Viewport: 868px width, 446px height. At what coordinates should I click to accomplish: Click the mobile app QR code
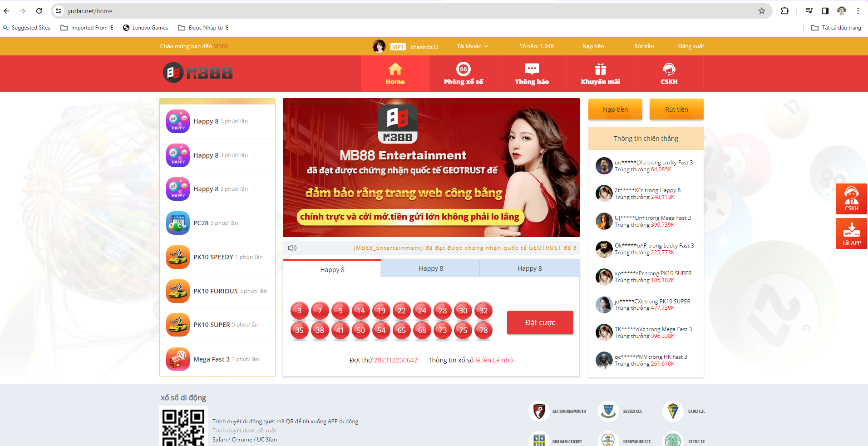(183, 427)
